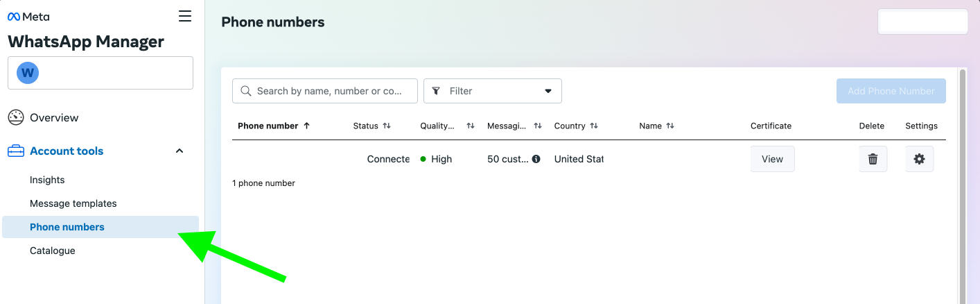The height and width of the screenshot is (304, 980).
Task: Click the Settings column header
Action: pyautogui.click(x=921, y=126)
